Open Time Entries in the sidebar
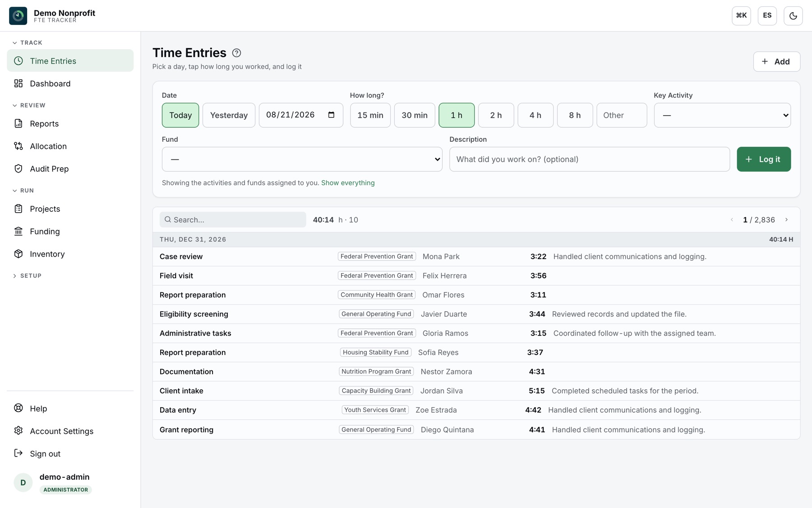Screen dimensions: 812x508 pos(70,61)
